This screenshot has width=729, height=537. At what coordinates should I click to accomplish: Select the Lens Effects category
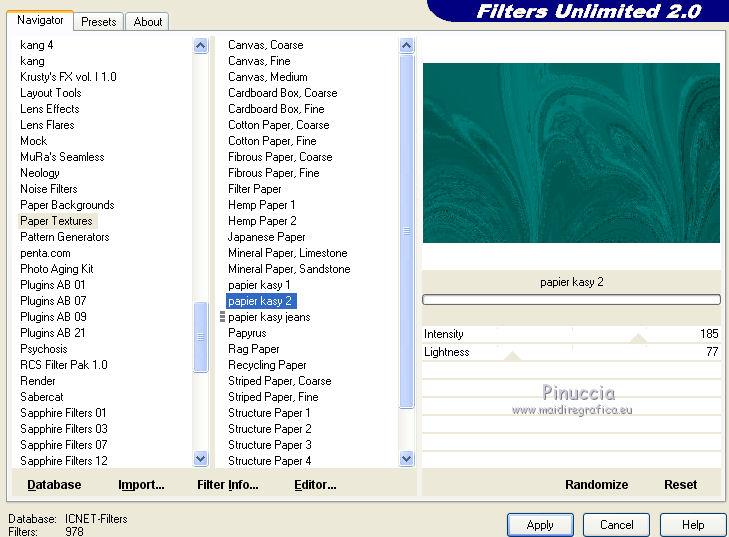tap(50, 109)
